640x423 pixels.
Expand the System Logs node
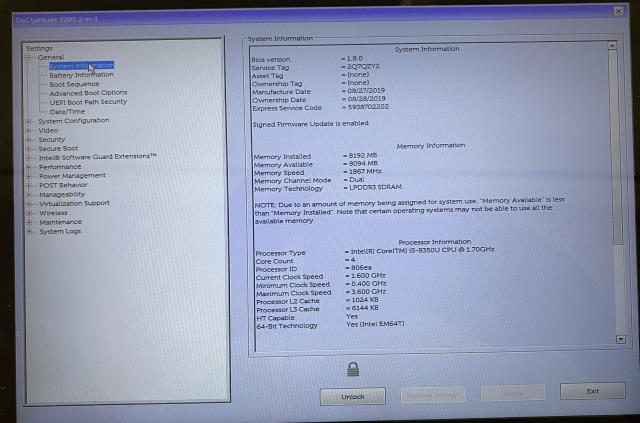coord(29,232)
